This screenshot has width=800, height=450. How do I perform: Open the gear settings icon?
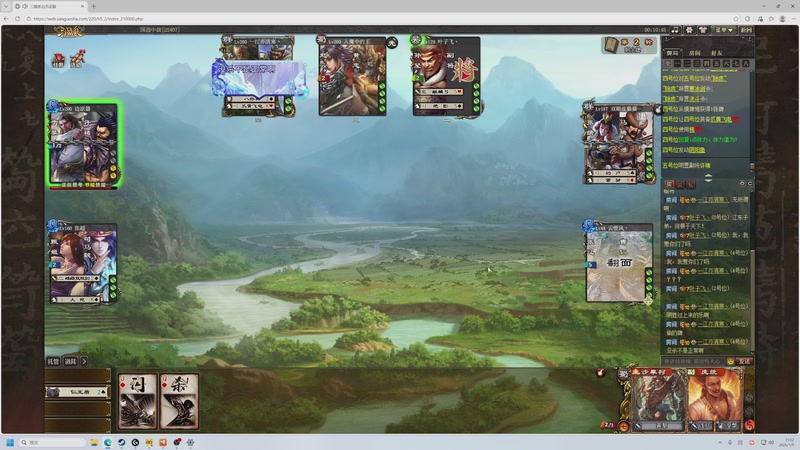pos(689,30)
